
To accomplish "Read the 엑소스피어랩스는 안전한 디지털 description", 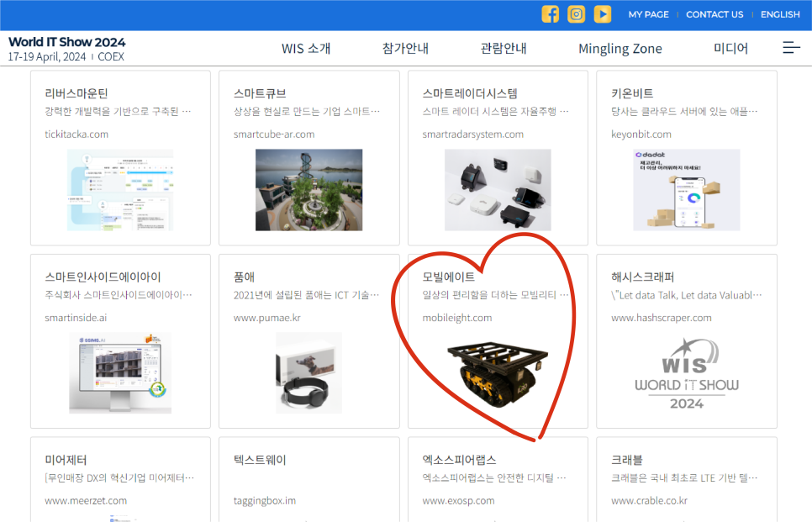I will coord(494,477).
